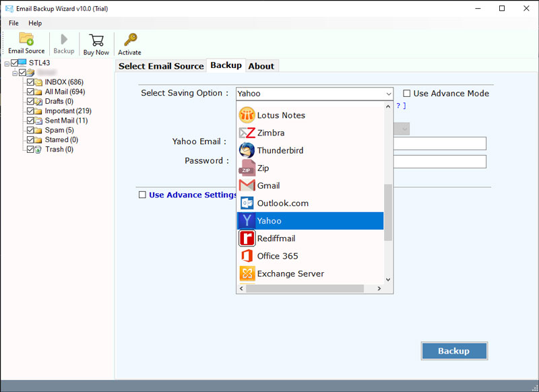Toggle the Drafts (0) checkbox

[30, 101]
